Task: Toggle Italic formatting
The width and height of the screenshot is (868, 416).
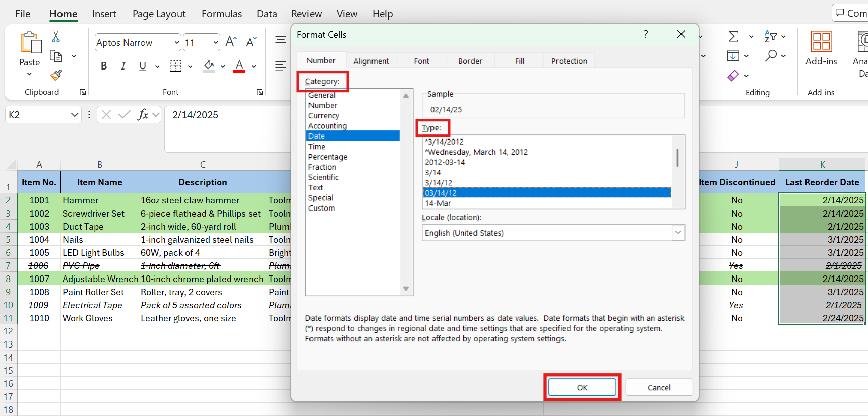Action: tap(123, 66)
